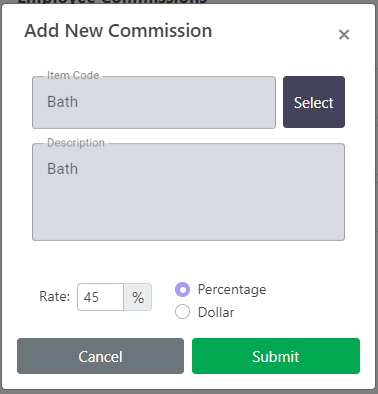Image resolution: width=378 pixels, height=394 pixels.
Task: Click the gray Cancel button
Action: 100,356
